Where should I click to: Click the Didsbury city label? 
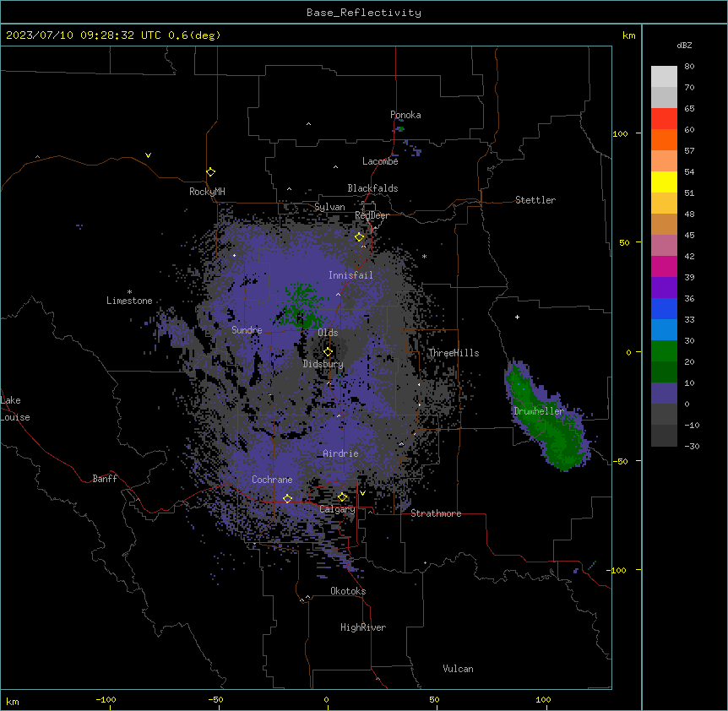(323, 364)
